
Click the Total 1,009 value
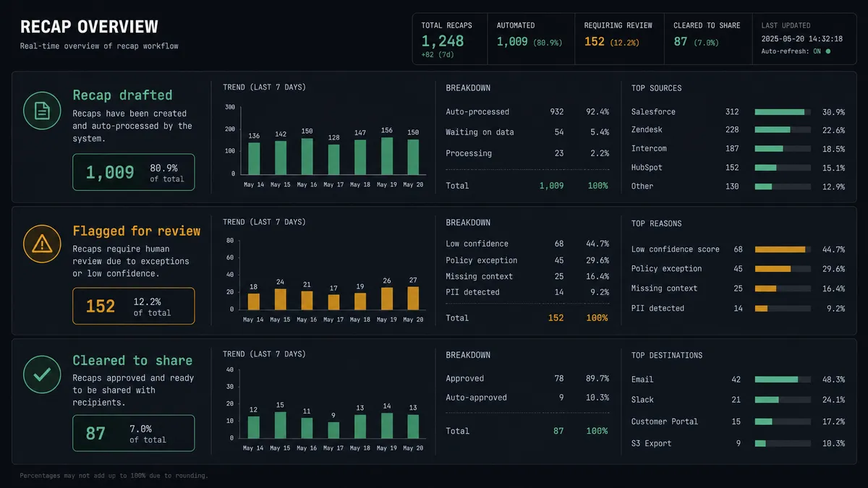(551, 186)
